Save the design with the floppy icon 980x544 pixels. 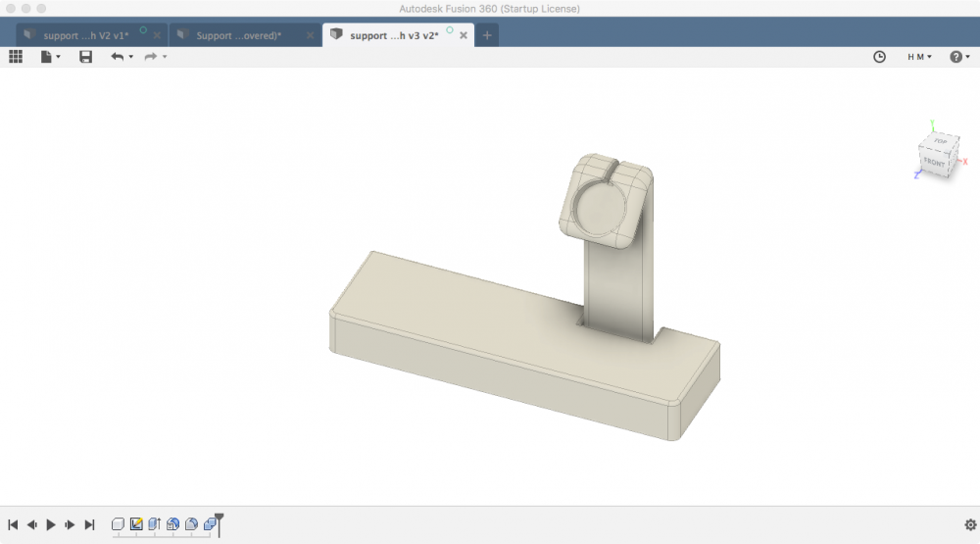(85, 57)
